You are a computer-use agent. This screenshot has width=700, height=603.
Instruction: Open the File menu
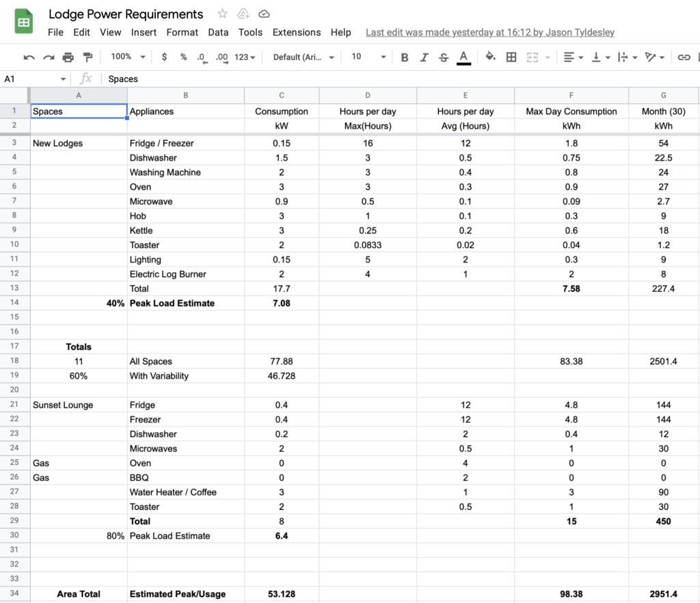[x=55, y=32]
